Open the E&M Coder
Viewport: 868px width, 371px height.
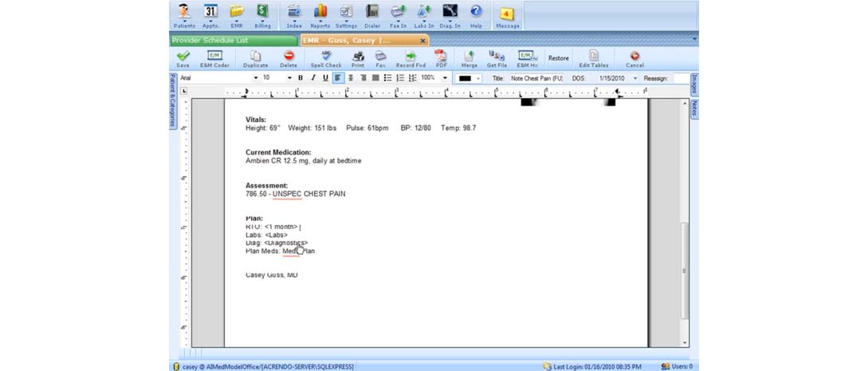(214, 58)
